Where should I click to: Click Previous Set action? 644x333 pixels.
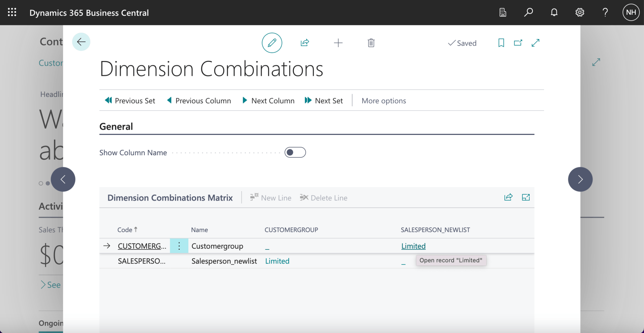tap(130, 101)
